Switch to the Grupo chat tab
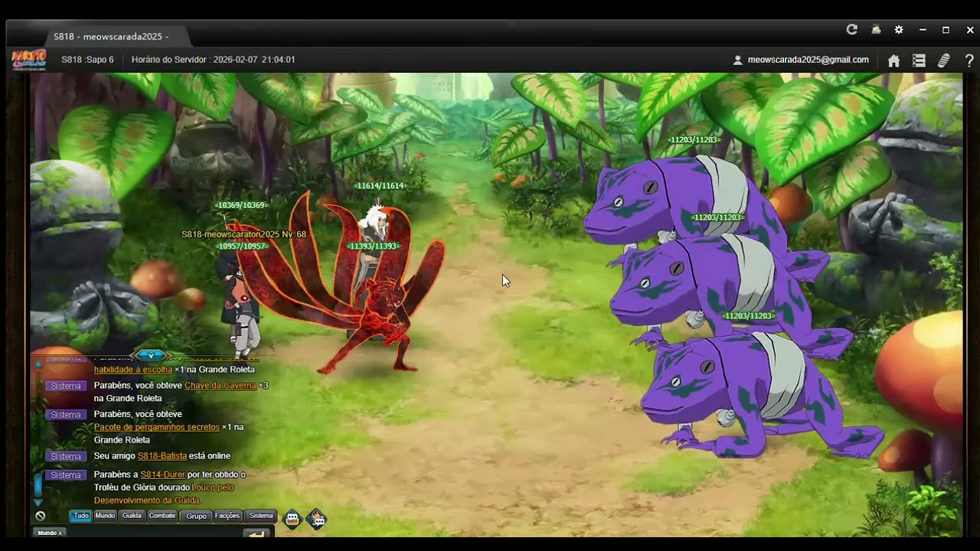Image resolution: width=980 pixels, height=551 pixels. 196,516
